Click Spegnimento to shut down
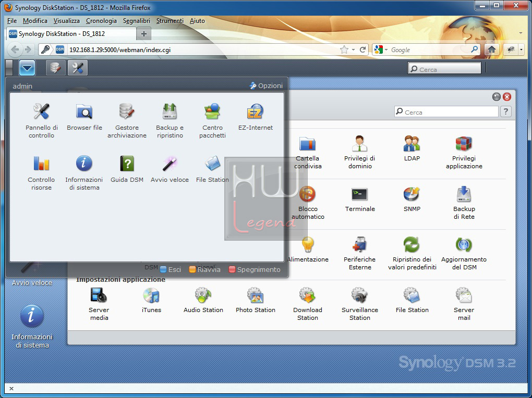 point(255,269)
